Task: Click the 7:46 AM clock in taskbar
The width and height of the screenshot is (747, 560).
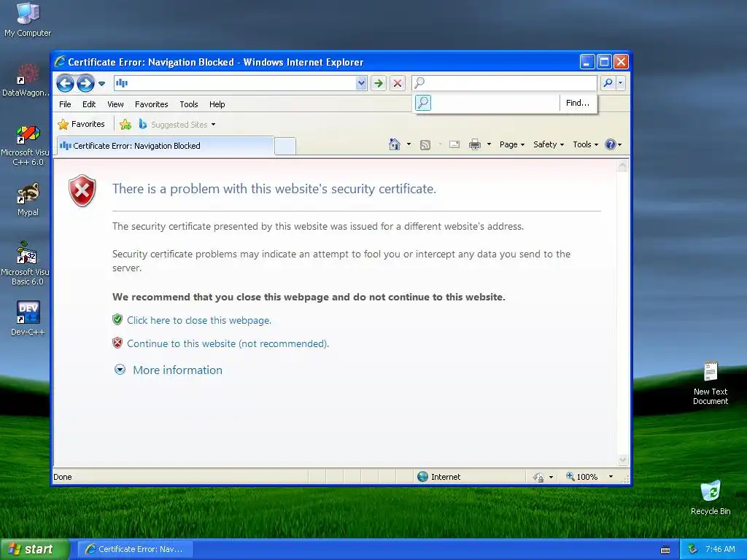Action: [720, 549]
